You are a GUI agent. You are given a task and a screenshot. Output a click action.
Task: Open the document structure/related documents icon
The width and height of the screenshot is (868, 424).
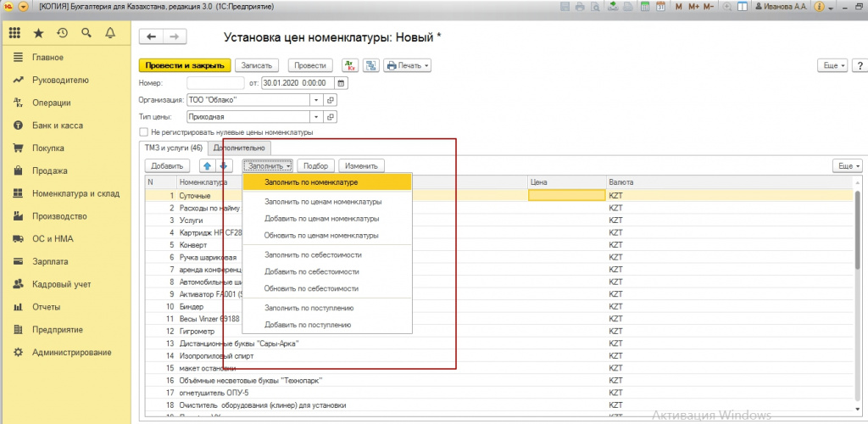pyautogui.click(x=371, y=65)
